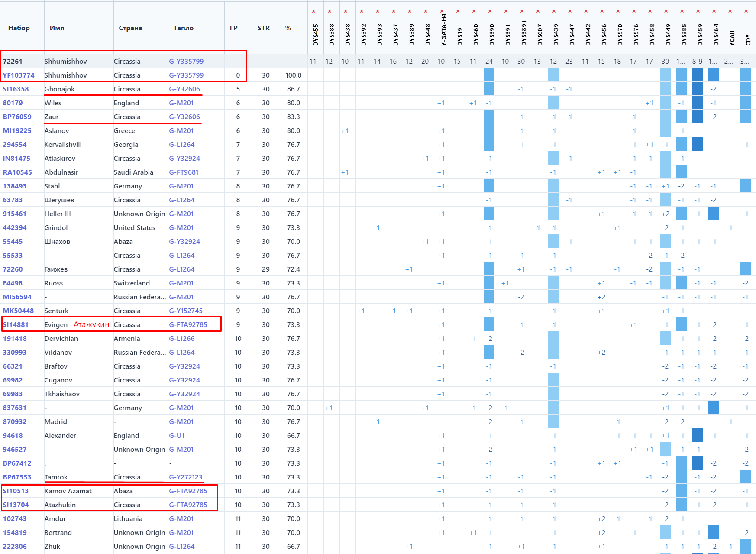
Task: Remove the DYS439 marker column
Action: pos(554,11)
